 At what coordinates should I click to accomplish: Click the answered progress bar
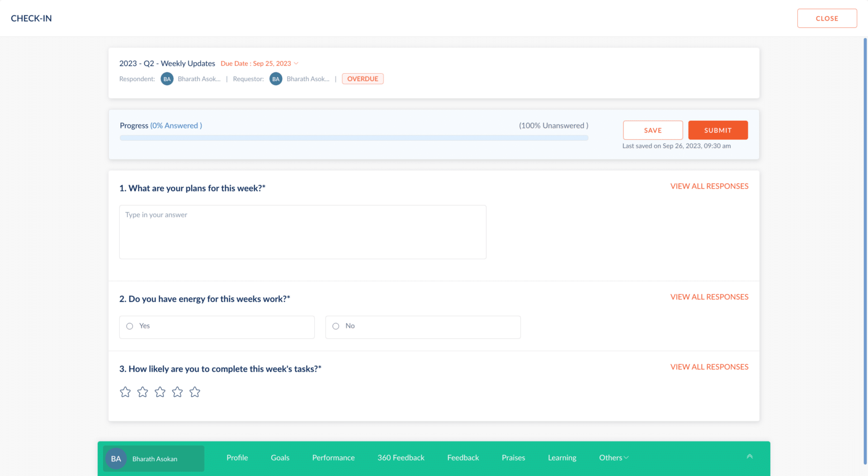[354, 138]
